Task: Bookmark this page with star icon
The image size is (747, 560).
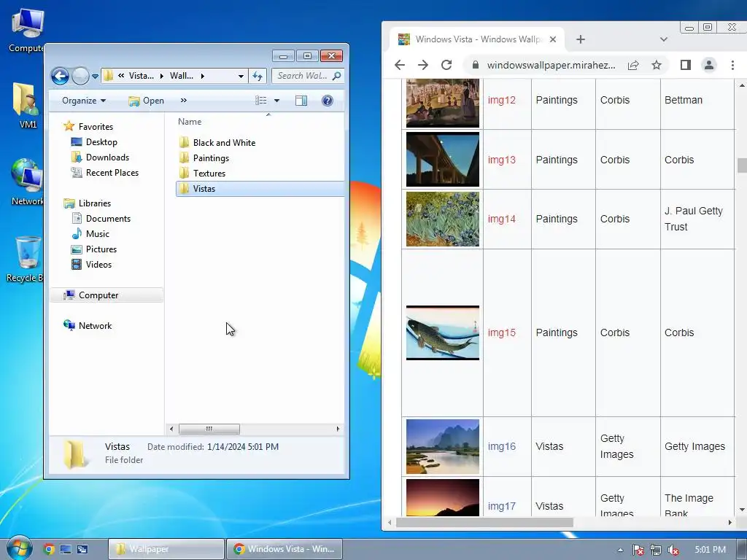Action: pyautogui.click(x=657, y=65)
